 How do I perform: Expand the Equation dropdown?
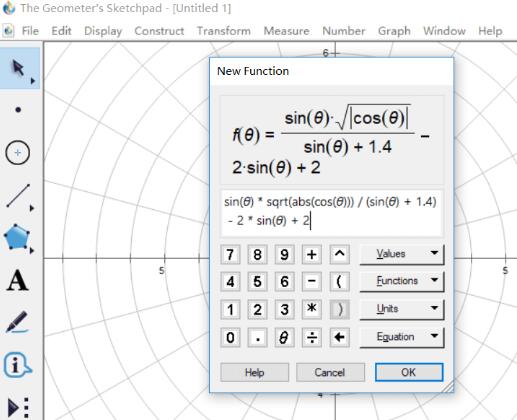pyautogui.click(x=402, y=337)
